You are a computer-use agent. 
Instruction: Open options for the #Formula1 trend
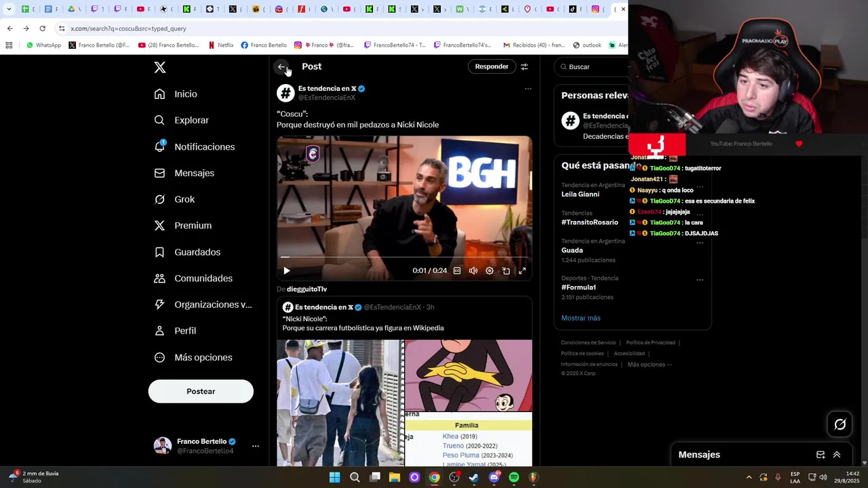700,279
